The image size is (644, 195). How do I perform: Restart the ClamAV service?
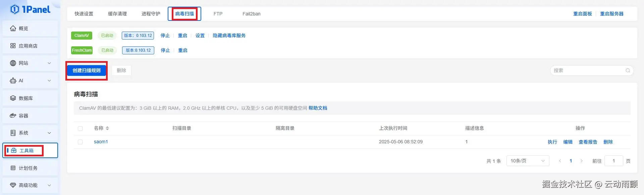pyautogui.click(x=182, y=36)
